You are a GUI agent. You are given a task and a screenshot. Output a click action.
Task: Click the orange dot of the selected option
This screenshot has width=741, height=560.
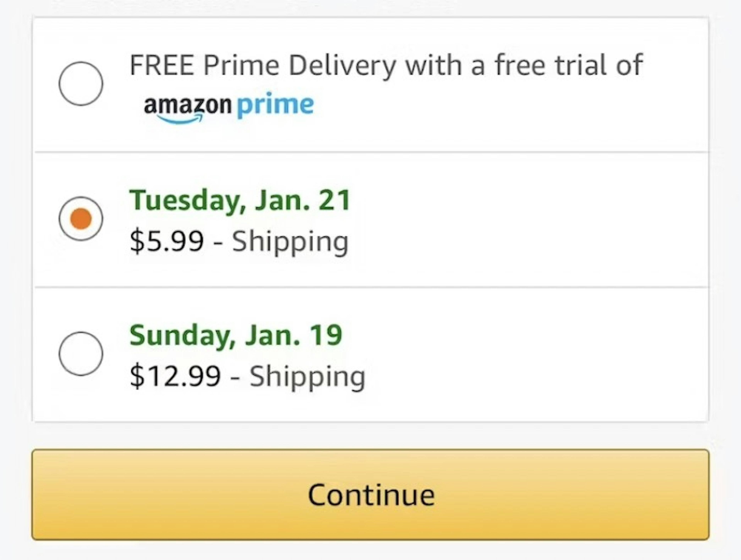[x=81, y=219]
